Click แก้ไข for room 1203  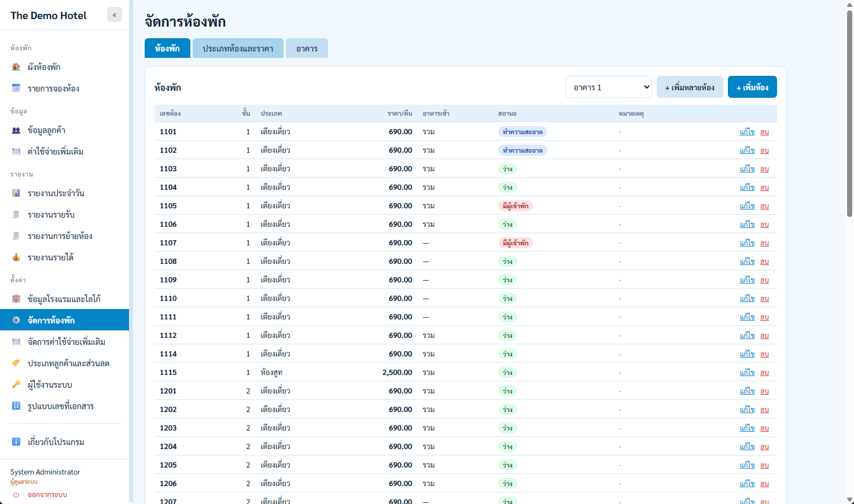[747, 428]
